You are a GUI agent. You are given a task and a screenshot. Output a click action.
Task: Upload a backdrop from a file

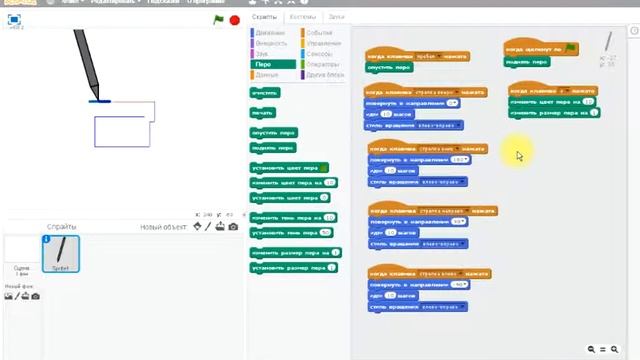(x=25, y=296)
